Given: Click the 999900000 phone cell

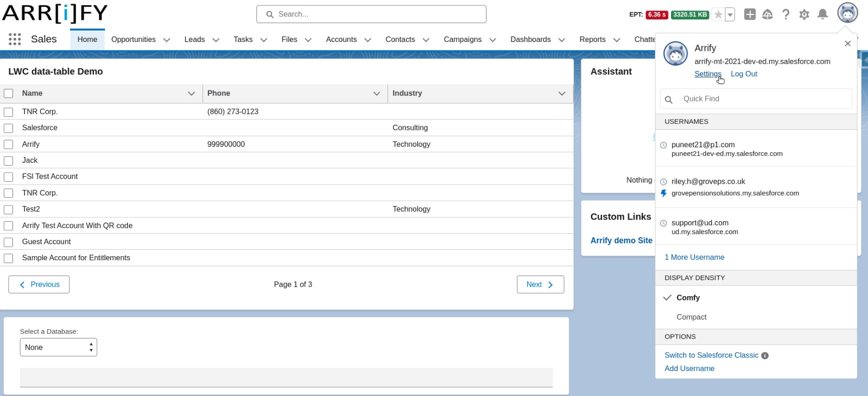Looking at the screenshot, I should pos(226,144).
